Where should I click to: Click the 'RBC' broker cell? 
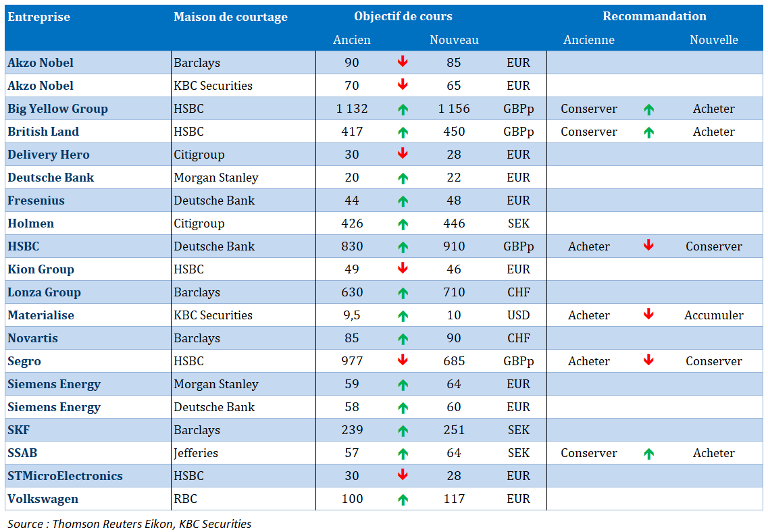point(185,499)
